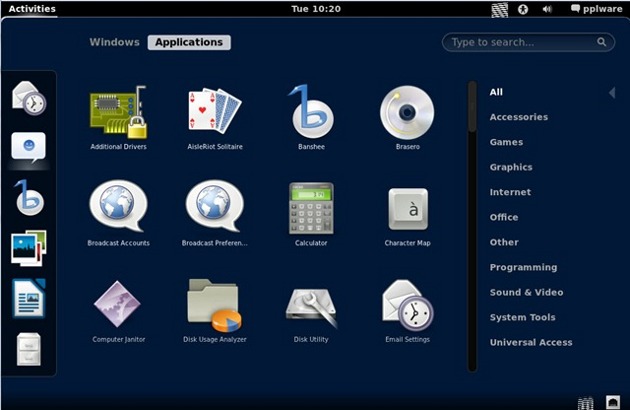This screenshot has width=630, height=410.
Task: Open Broadcast Preferences app
Action: (x=215, y=213)
